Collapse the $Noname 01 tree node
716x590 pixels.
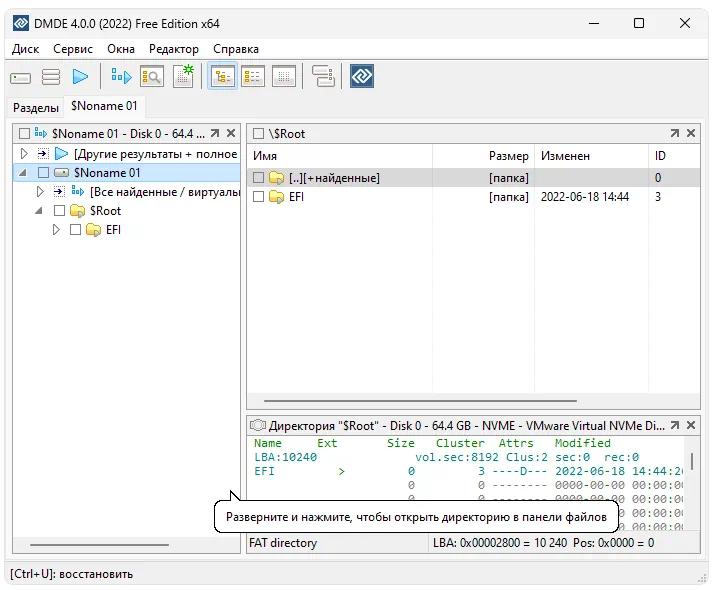pyautogui.click(x=22, y=173)
